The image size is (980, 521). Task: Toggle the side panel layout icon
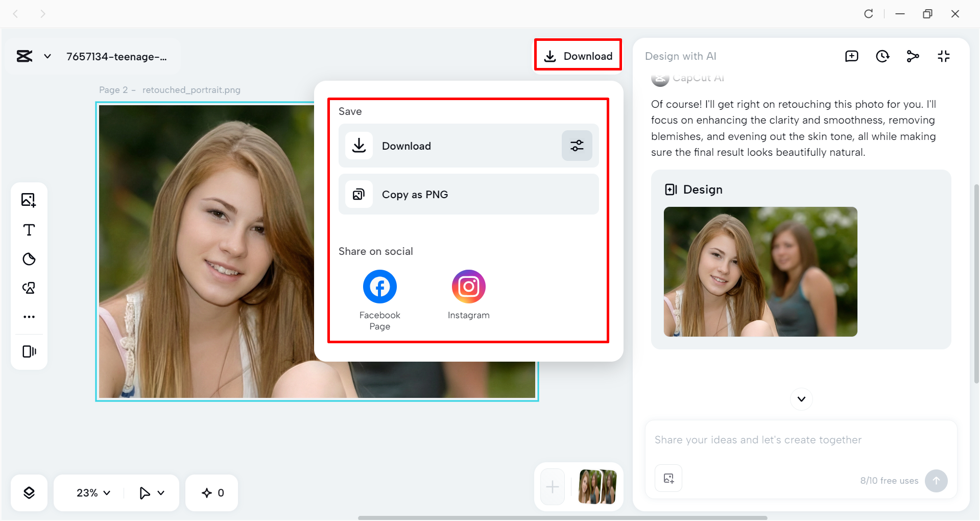coord(29,351)
